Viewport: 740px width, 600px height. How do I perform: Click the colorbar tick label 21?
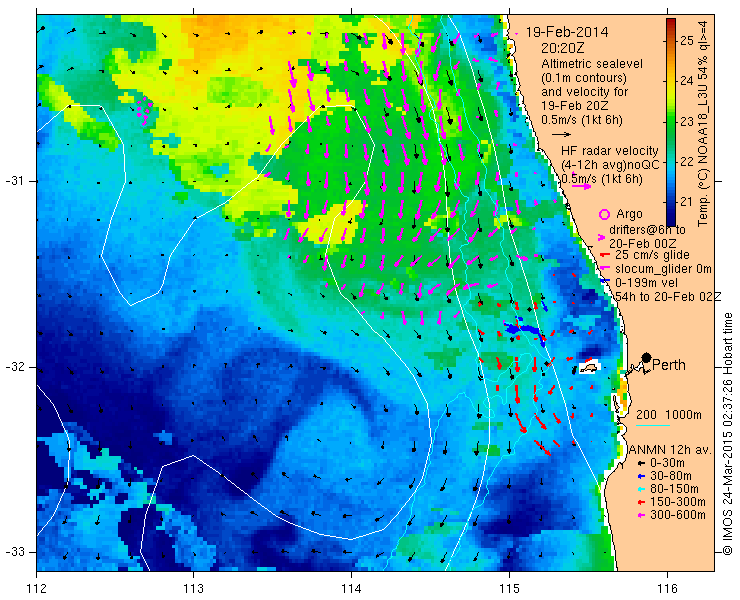pyautogui.click(x=687, y=202)
